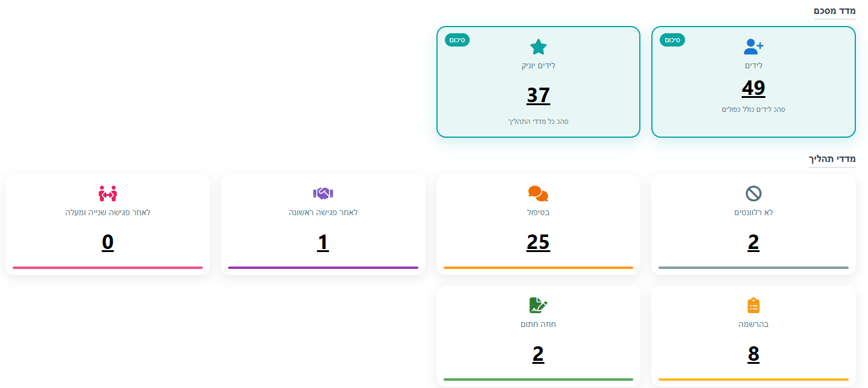Viewport: 868px width, 388px height.
Task: Click the סהכ לידים כולל כפולים caption
Action: point(753,109)
